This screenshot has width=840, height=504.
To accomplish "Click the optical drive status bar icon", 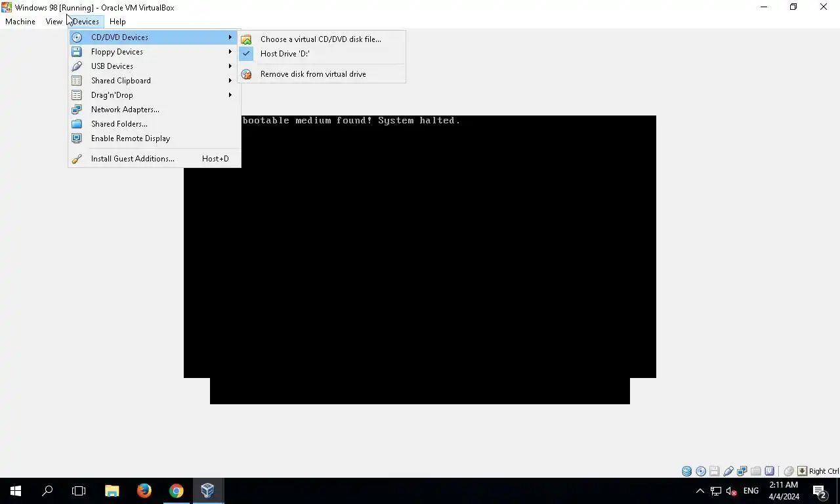I will point(701,471).
